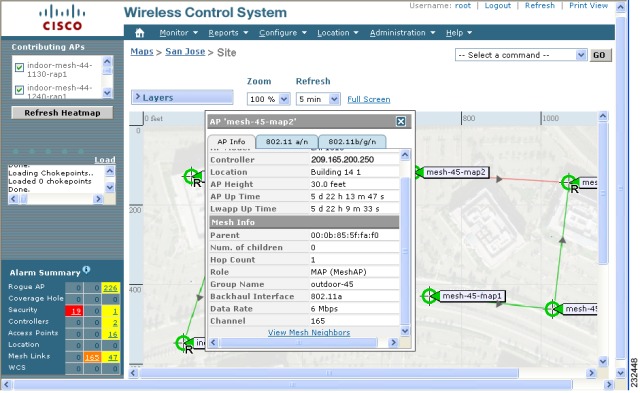Image resolution: width=640 pixels, height=393 pixels.
Task: Uncheck the indoor-mesh-44-1240-rap1 checkbox
Action: click(19, 90)
